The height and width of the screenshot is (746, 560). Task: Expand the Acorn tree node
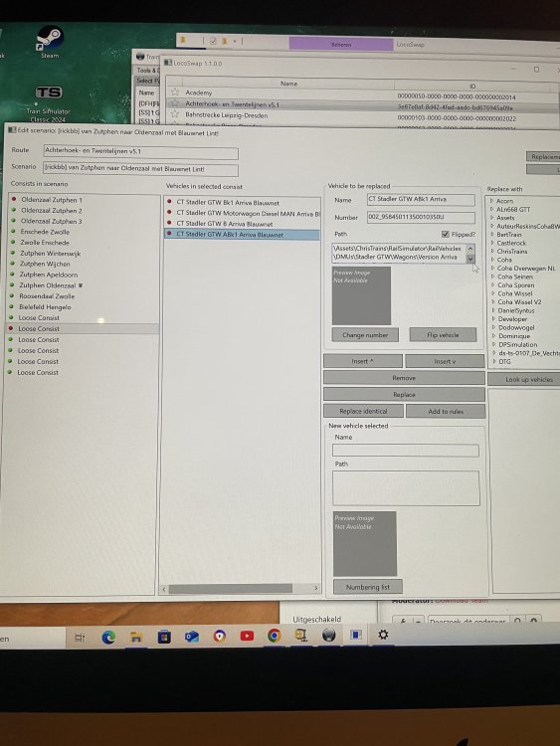491,201
